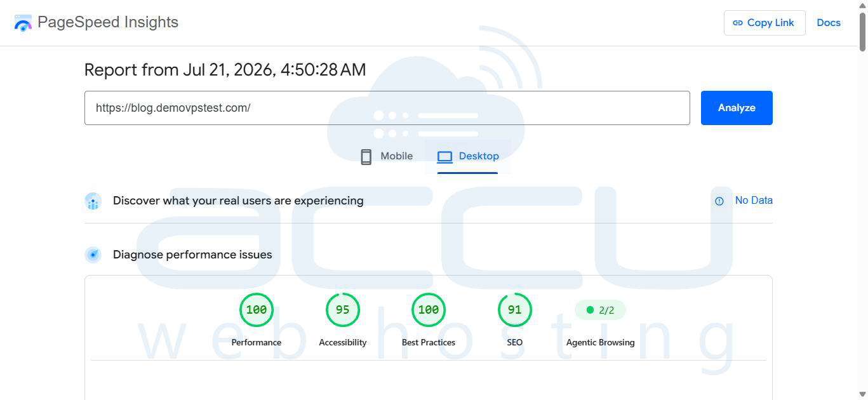Click the desktop monitor icon
868x400 pixels.
pyautogui.click(x=445, y=157)
